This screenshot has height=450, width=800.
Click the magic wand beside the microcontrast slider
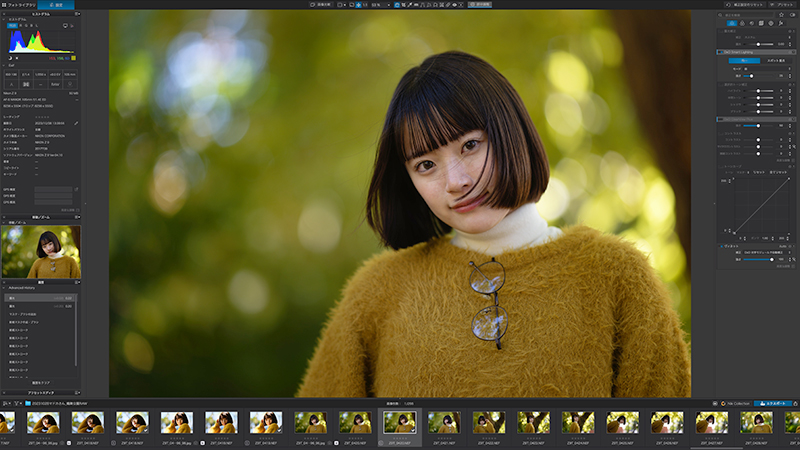click(794, 146)
